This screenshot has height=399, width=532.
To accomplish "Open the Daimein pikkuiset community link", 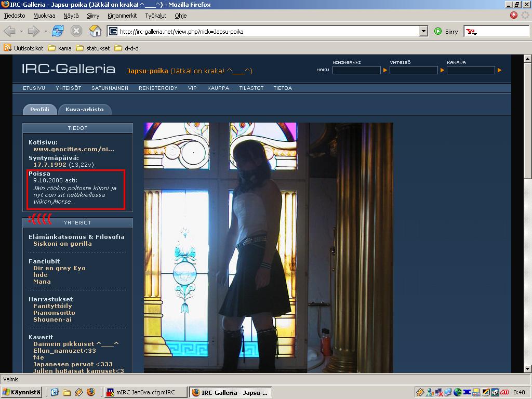I will pos(76,344).
